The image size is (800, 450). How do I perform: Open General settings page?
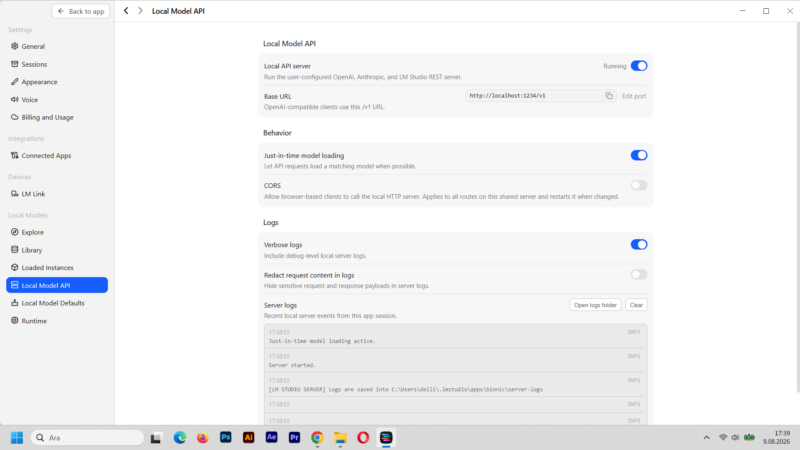coord(57,46)
